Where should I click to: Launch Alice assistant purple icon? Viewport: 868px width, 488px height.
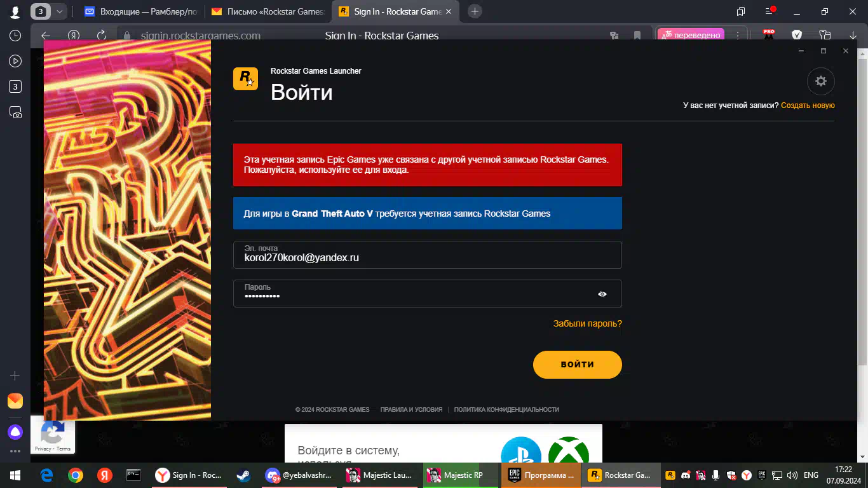[15, 433]
